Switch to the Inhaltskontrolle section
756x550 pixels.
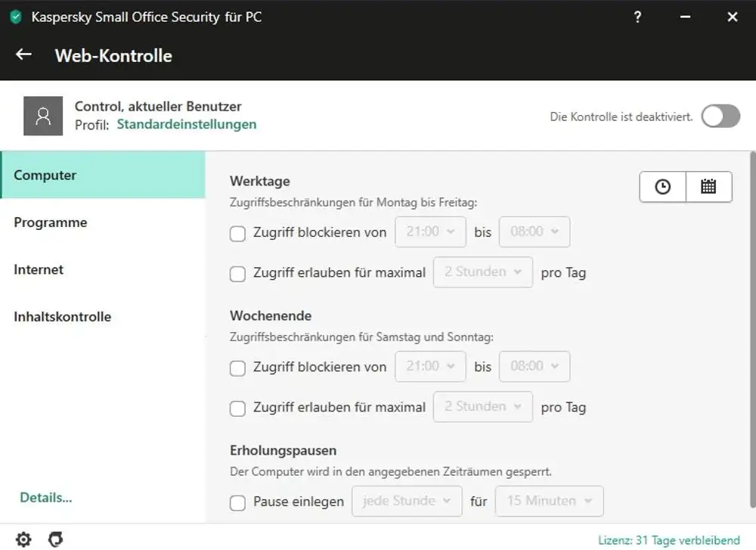pos(63,317)
